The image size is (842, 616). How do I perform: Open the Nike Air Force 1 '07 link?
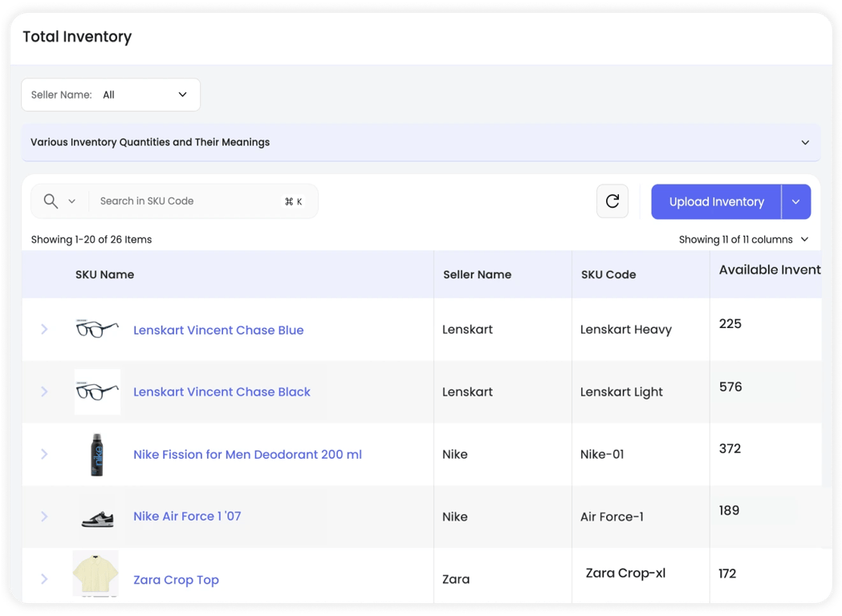point(187,517)
